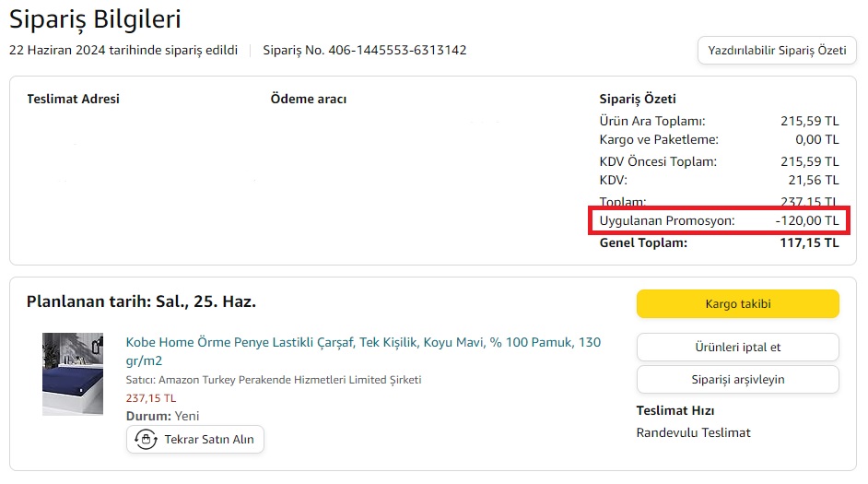Click the Randevulu Teslimat delivery speed text
The height and width of the screenshot is (484, 868).
[x=693, y=432]
